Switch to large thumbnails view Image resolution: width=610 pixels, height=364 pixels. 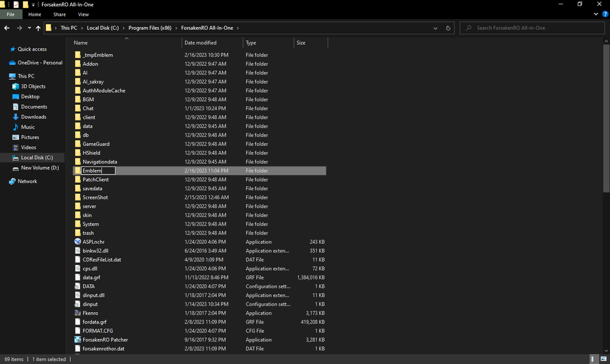click(603, 359)
